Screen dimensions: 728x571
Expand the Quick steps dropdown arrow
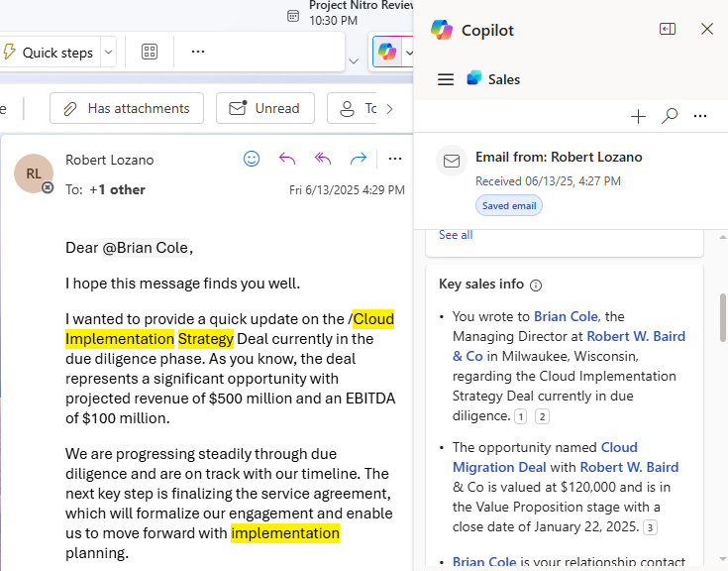108,52
